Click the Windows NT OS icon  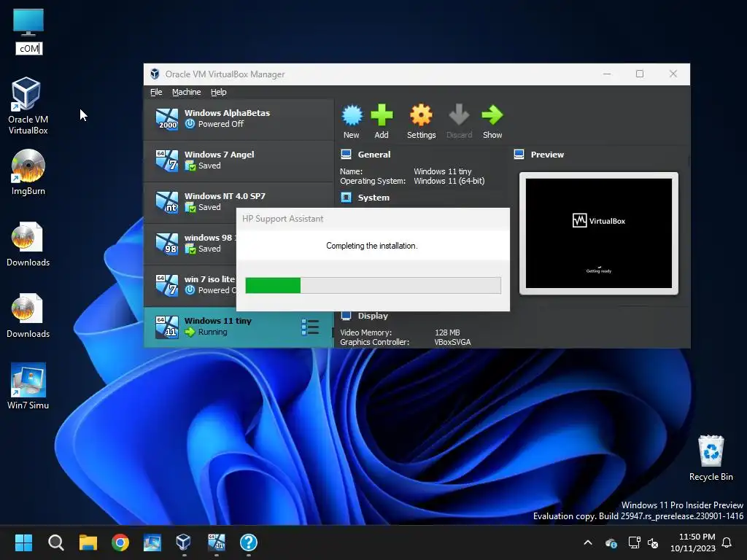tap(167, 202)
